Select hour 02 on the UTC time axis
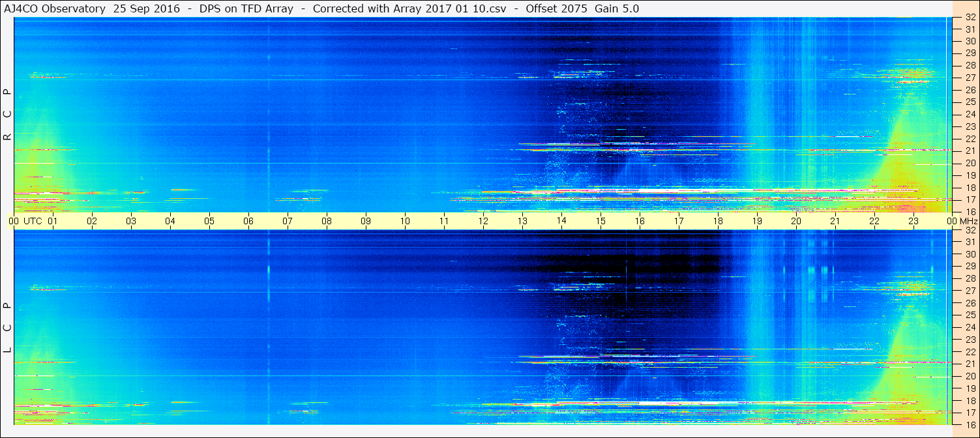980x438 pixels. point(92,221)
